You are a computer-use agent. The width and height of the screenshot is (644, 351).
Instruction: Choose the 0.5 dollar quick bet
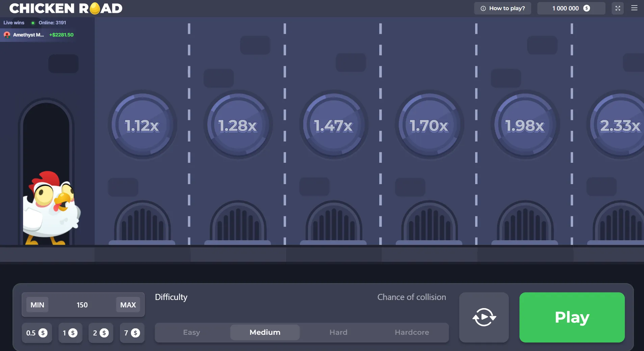pos(37,333)
